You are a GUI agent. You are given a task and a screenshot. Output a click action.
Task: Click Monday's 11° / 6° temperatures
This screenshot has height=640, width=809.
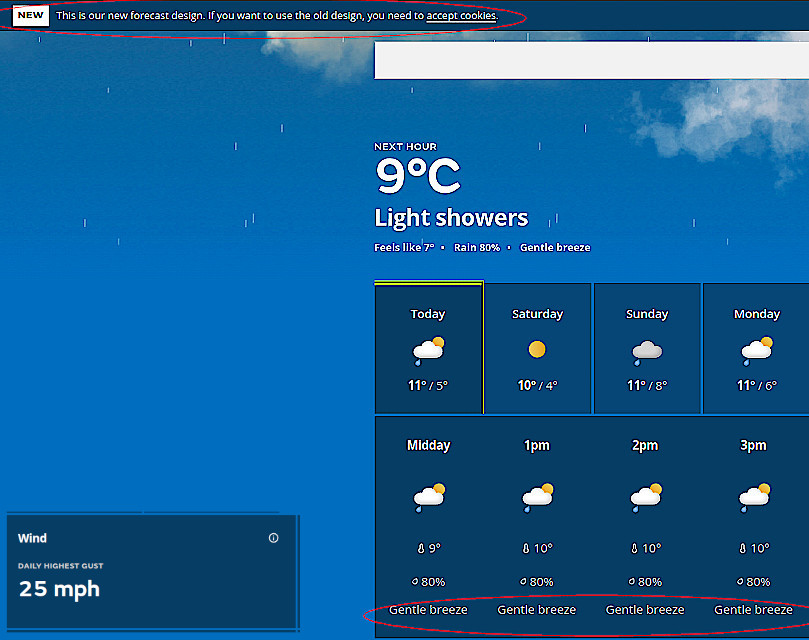pos(757,386)
